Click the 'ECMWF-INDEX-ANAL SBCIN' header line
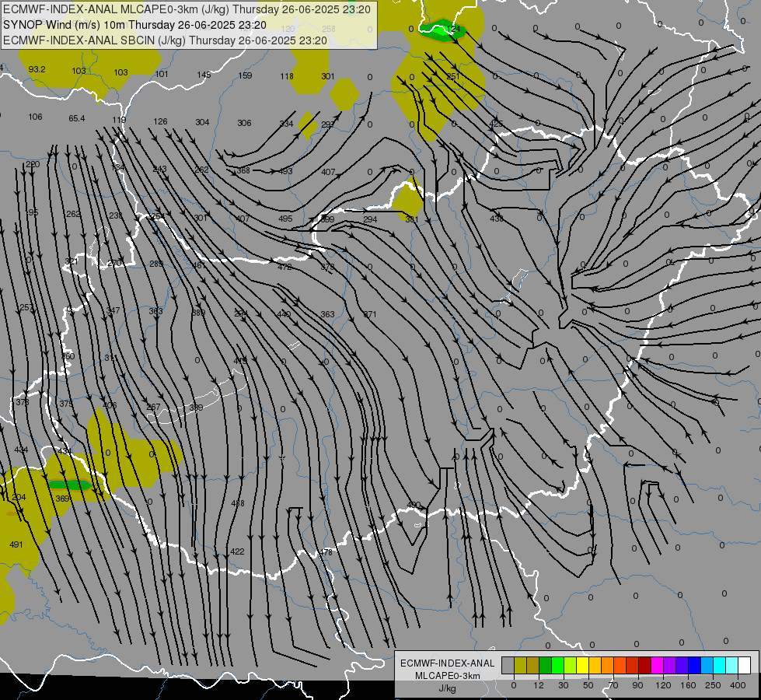 pyautogui.click(x=165, y=40)
